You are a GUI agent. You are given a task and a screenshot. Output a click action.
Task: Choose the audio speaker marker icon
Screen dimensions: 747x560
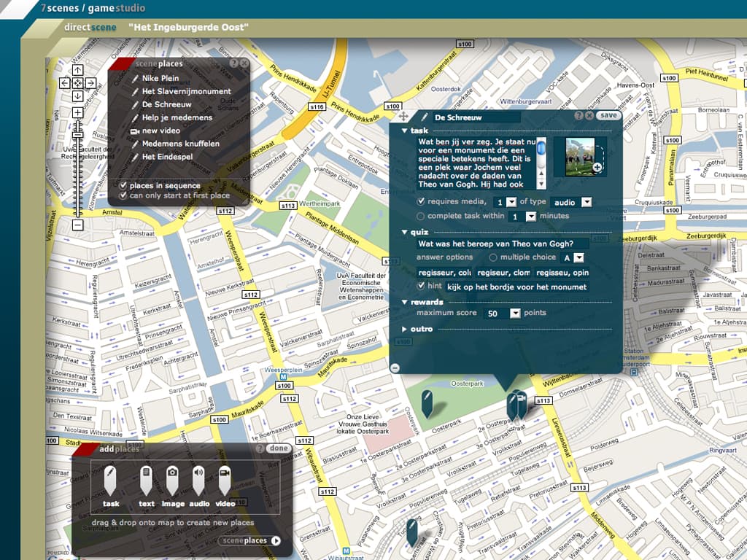pyautogui.click(x=198, y=481)
